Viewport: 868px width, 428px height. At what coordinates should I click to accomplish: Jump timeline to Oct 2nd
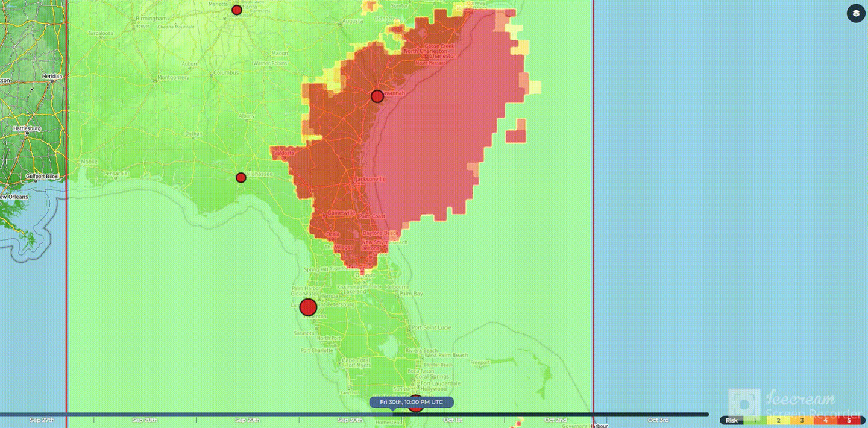point(556,420)
